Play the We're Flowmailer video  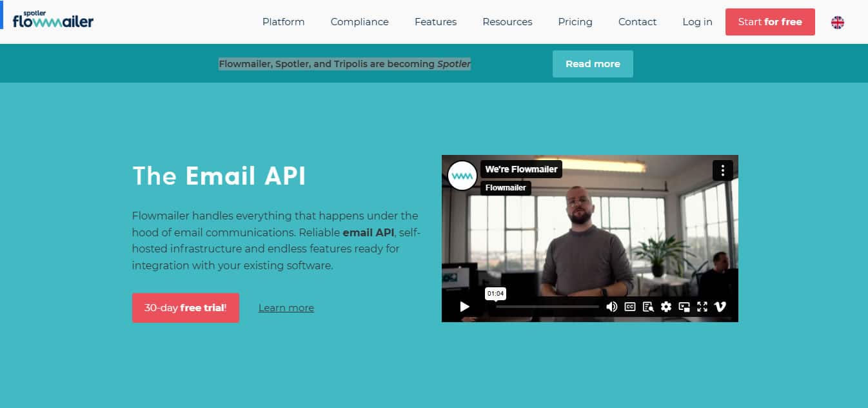coord(464,307)
